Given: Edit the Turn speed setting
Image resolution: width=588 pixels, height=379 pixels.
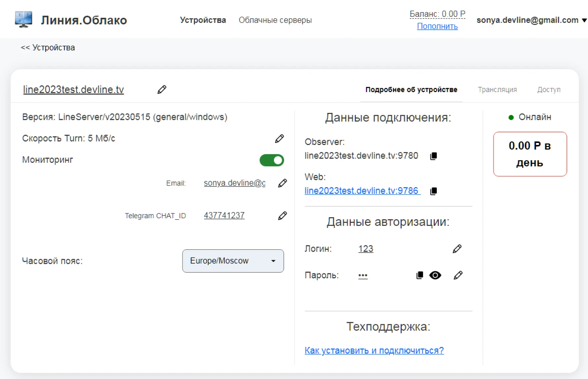Looking at the screenshot, I should pos(279,139).
